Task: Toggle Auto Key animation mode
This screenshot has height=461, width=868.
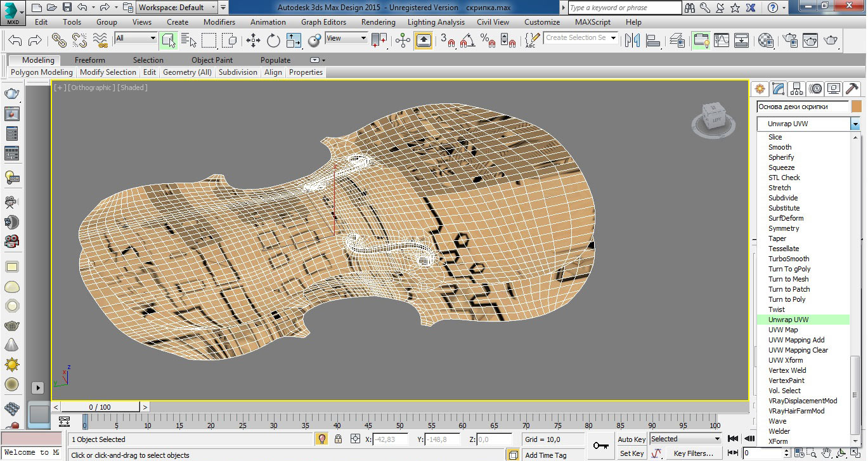Action: tap(631, 439)
